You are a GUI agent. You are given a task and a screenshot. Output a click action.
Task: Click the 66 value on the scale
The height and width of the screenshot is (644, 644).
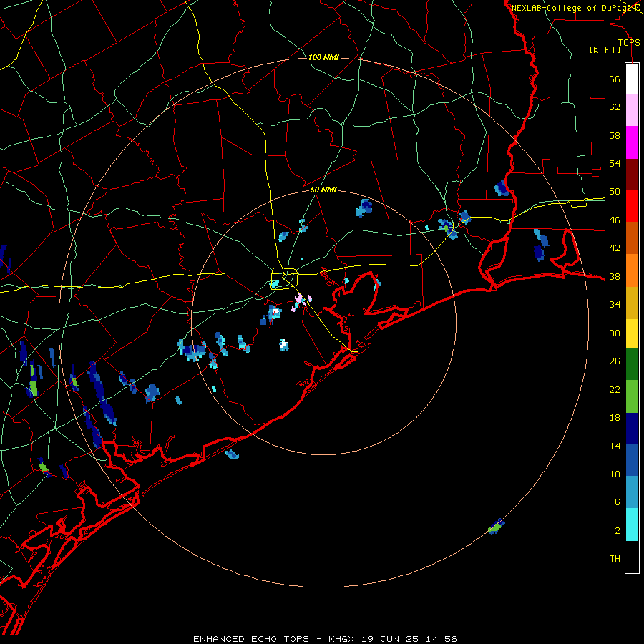615,79
